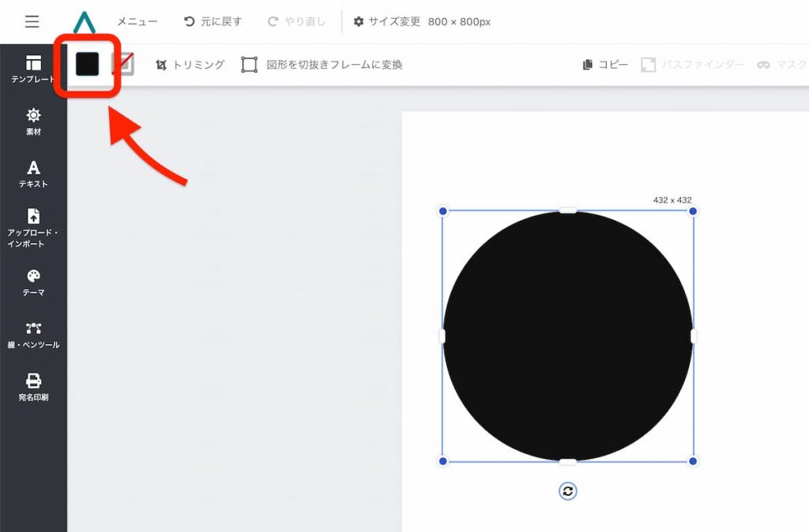This screenshot has width=809, height=532.
Task: Open サイズ変更 size settings
Action: pos(387,22)
